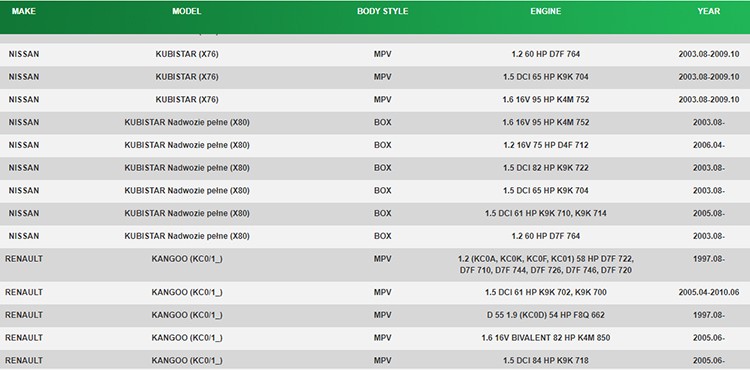Select the 1.2 16V 75 HP D4F 712 engine cell
Viewport: 750px width, 370px height.
[x=545, y=145]
